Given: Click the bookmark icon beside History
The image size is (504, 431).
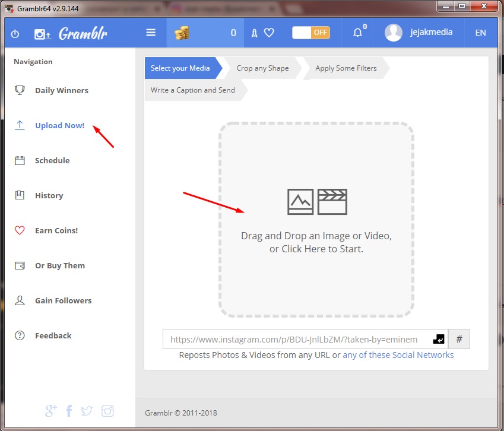Looking at the screenshot, I should pos(20,195).
